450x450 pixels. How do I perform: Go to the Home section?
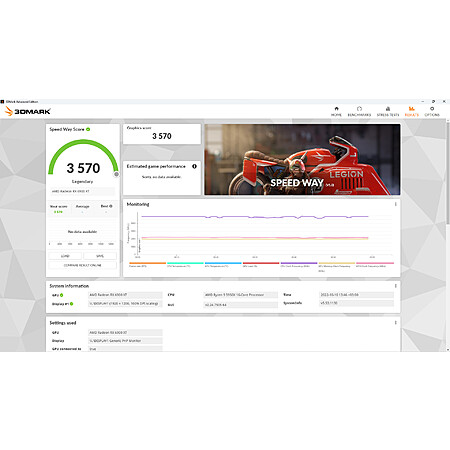[336, 111]
